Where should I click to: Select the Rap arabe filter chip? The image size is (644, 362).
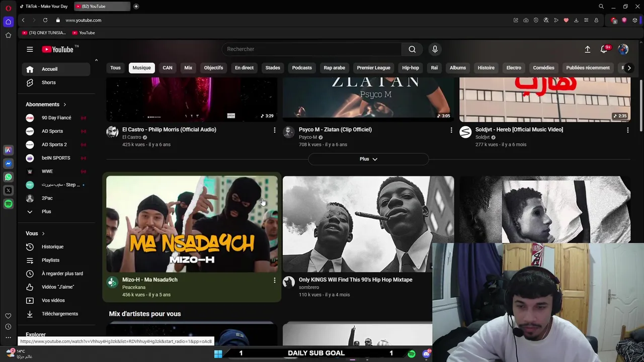coord(335,68)
